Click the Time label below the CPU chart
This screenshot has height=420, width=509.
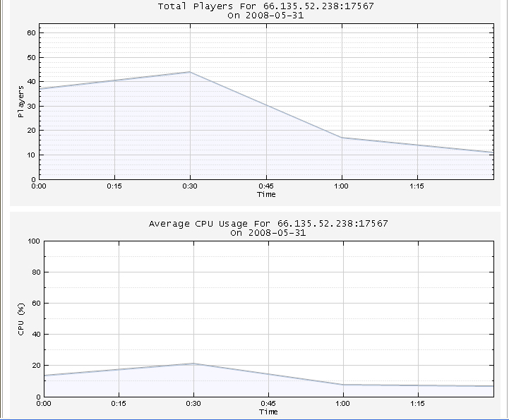pyautogui.click(x=268, y=412)
